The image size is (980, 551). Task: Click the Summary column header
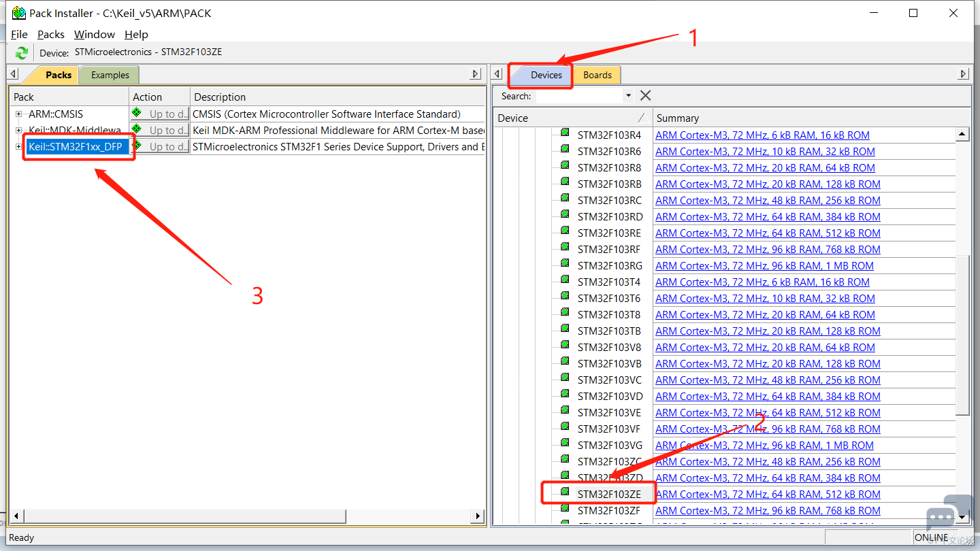click(x=811, y=118)
